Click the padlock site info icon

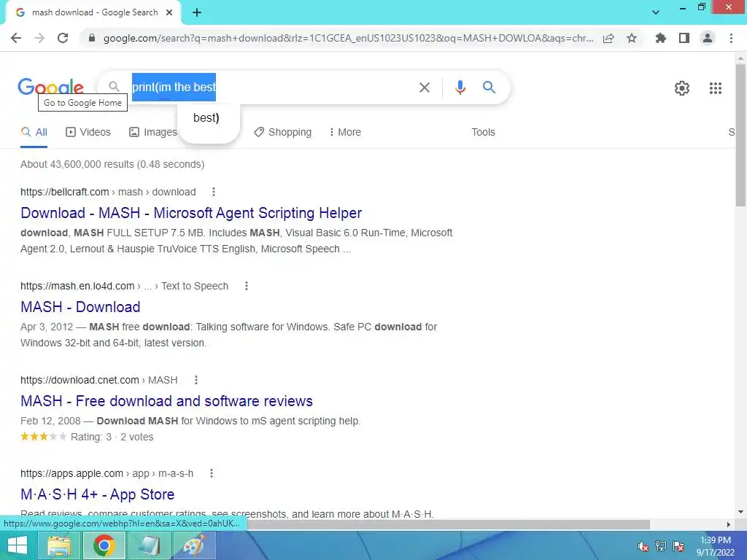pyautogui.click(x=92, y=38)
